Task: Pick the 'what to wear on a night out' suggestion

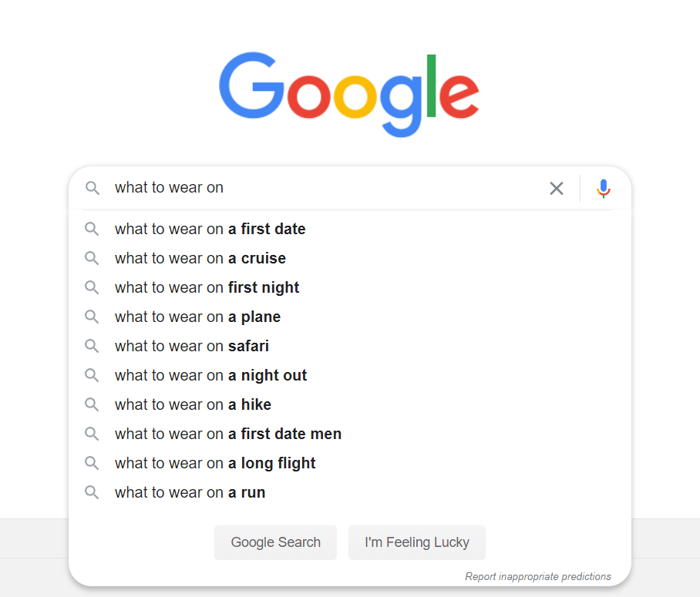Action: (x=350, y=375)
